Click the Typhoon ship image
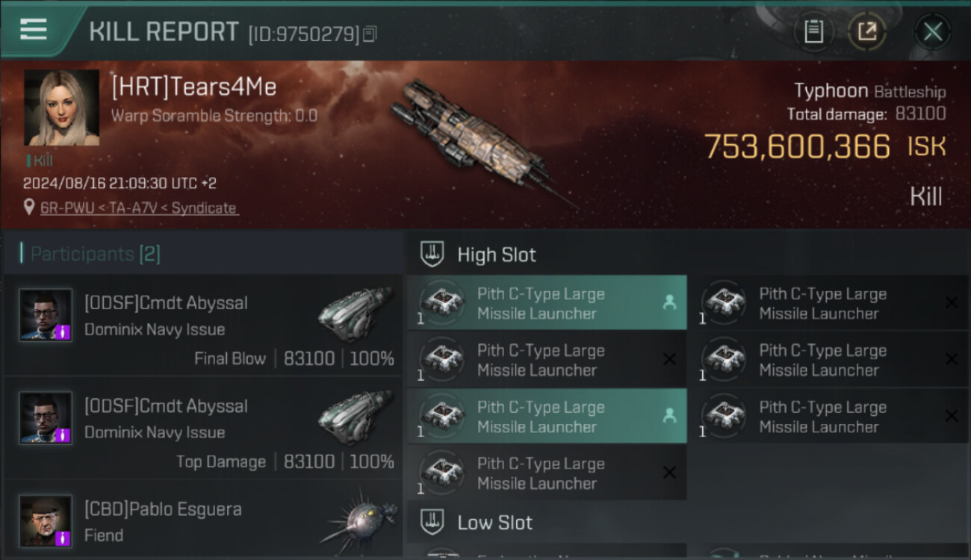Screen dimensions: 971x560 [x=478, y=138]
